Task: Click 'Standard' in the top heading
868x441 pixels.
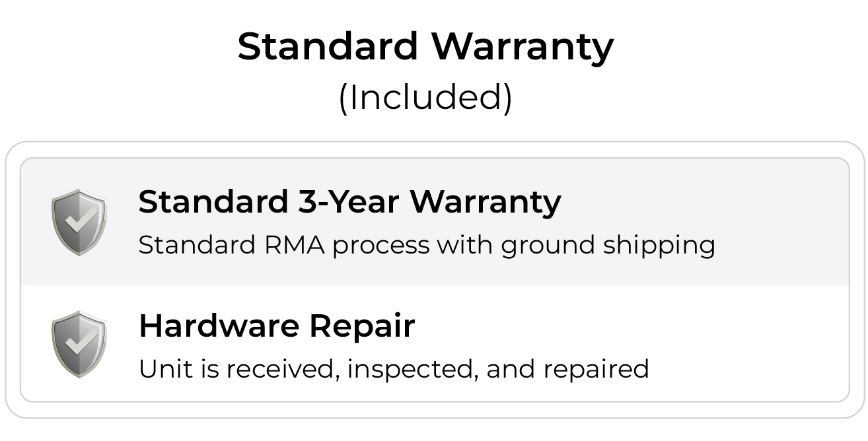Action: point(328,47)
